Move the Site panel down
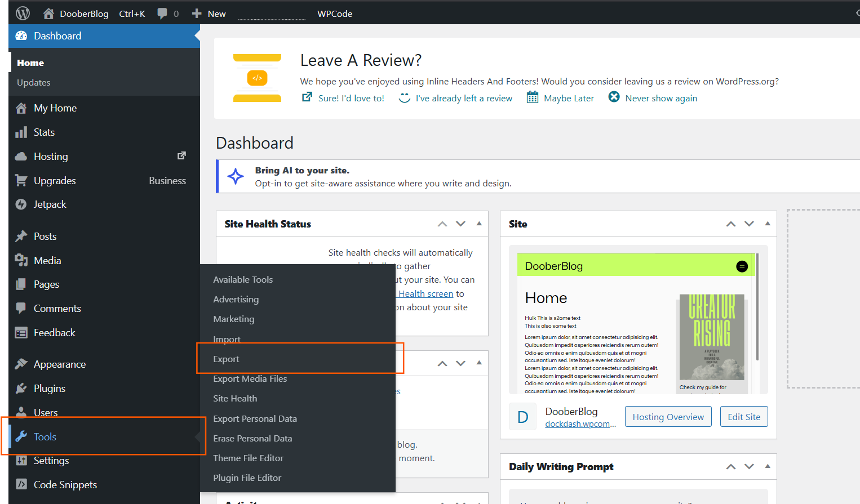This screenshot has height=504, width=860. pyautogui.click(x=750, y=224)
